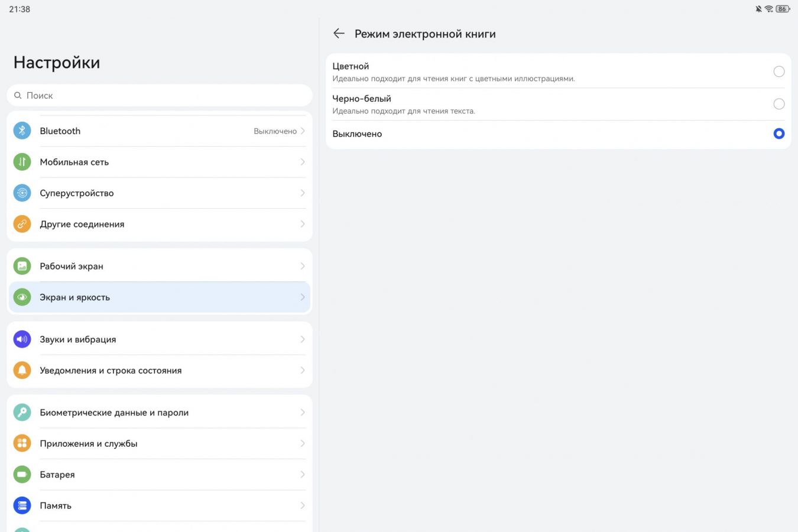The image size is (798, 532).
Task: Click the Рабочий экран icon
Action: [22, 266]
